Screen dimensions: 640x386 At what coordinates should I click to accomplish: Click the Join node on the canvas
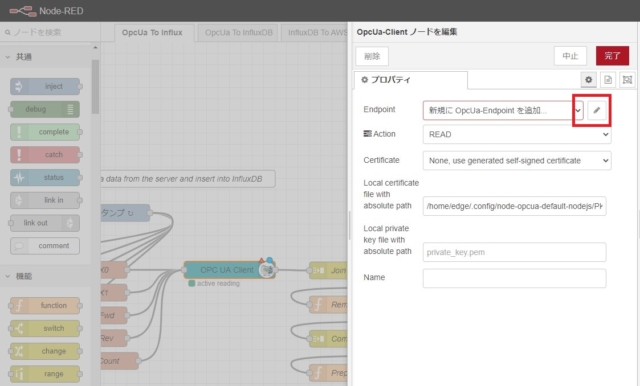328,270
